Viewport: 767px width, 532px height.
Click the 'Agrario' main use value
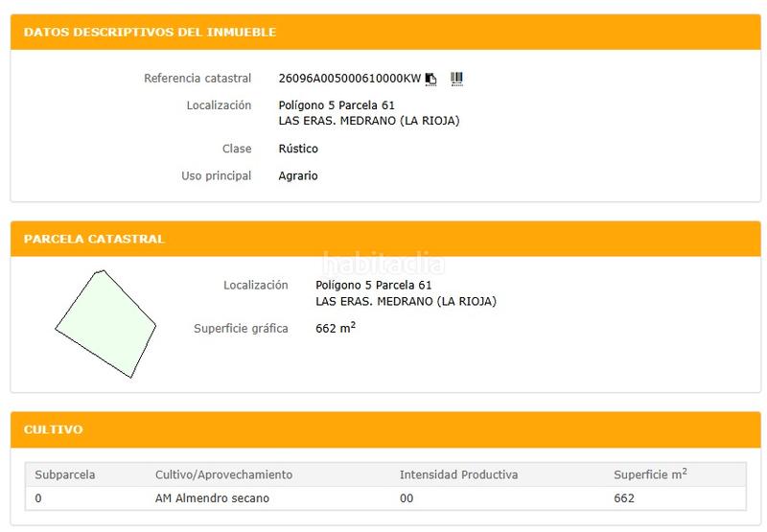pos(298,176)
